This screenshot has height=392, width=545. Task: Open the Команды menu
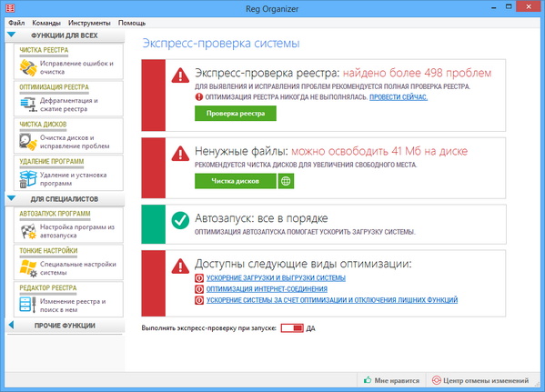point(46,23)
